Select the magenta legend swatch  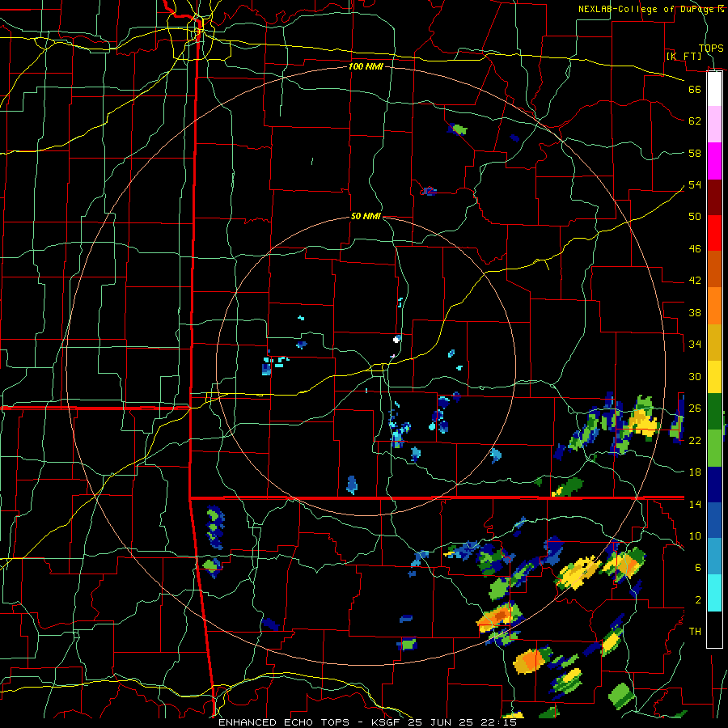tap(714, 161)
